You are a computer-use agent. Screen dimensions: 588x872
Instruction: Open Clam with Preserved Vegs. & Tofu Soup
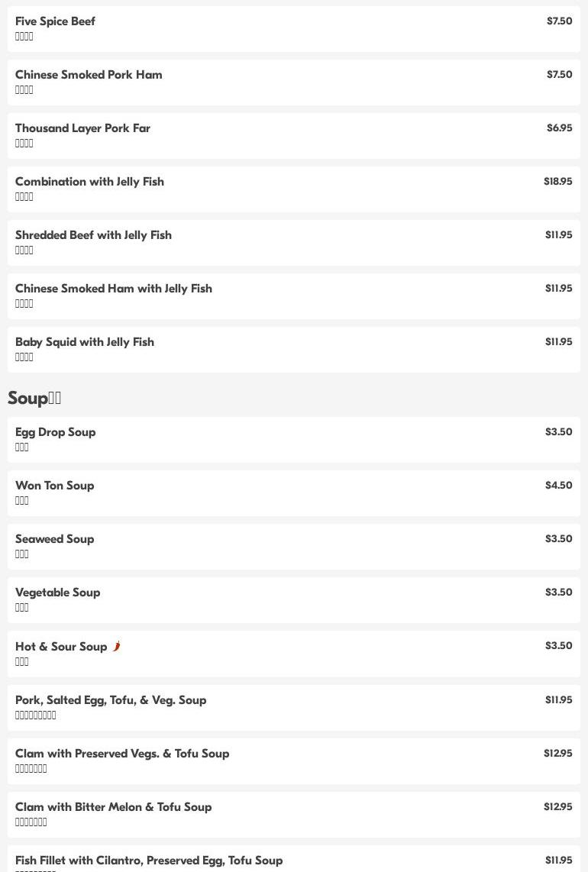pyautogui.click(x=294, y=761)
